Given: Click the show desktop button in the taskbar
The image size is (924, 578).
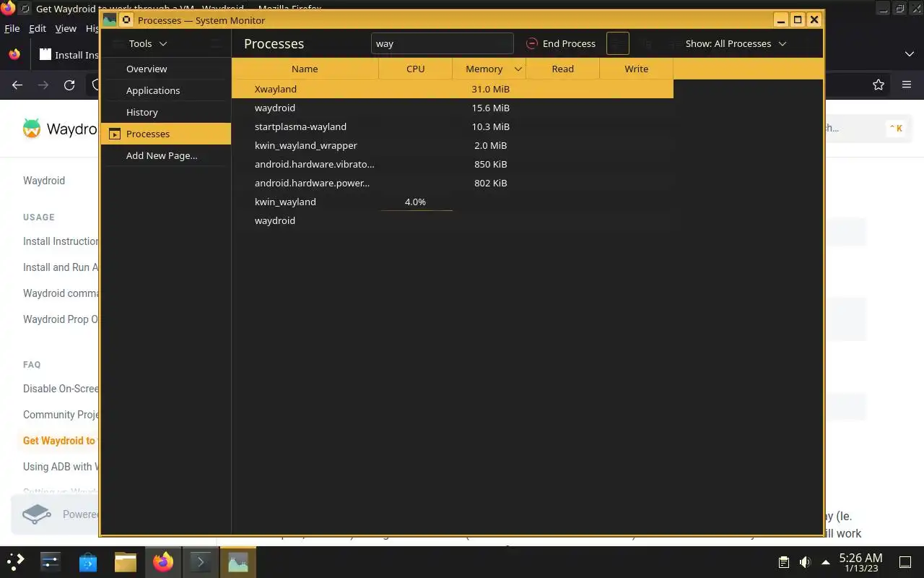Looking at the screenshot, I should 905,562.
